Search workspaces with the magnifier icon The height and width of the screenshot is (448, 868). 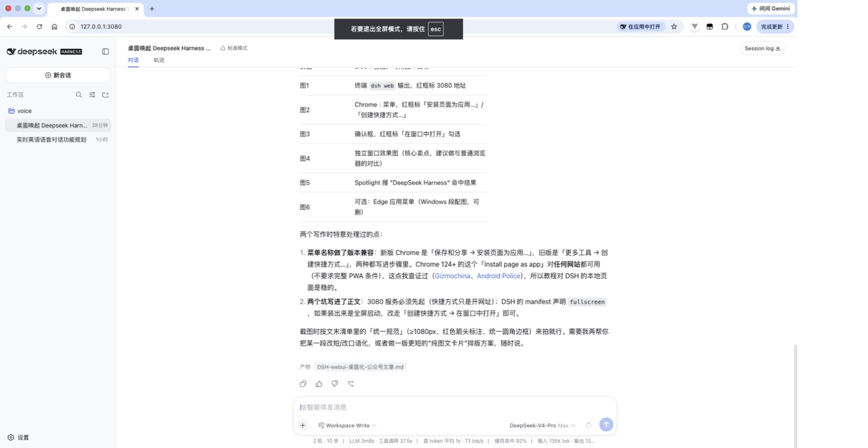pos(79,94)
